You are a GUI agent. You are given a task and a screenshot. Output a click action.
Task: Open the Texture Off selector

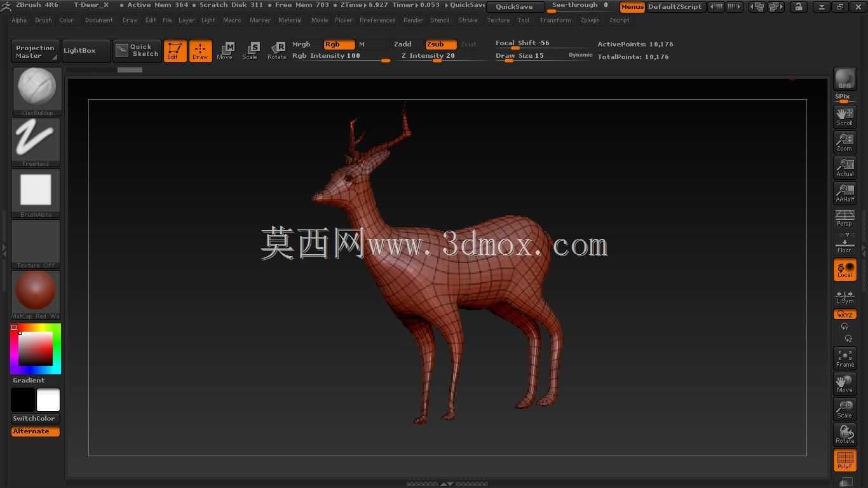pyautogui.click(x=36, y=244)
